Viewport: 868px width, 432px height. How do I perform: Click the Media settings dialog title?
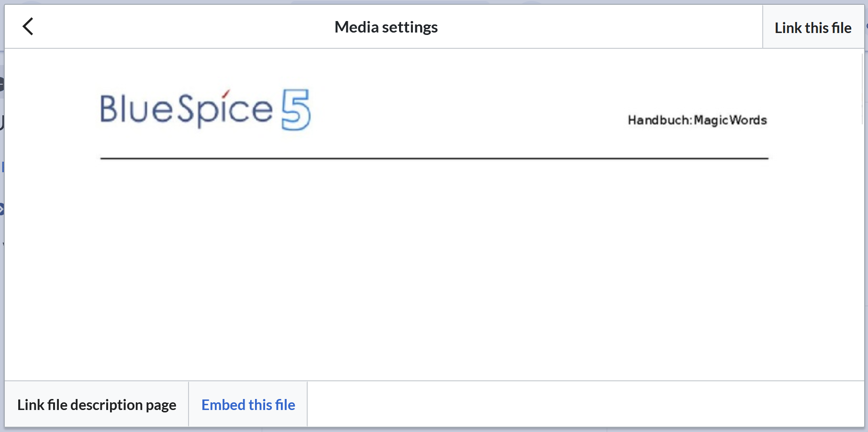coord(386,27)
